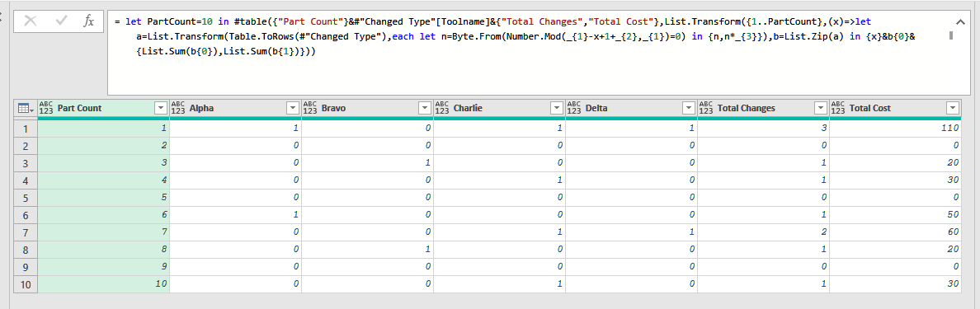980x309 pixels.
Task: Open filter dropdown for Part Count column
Action: (x=161, y=108)
